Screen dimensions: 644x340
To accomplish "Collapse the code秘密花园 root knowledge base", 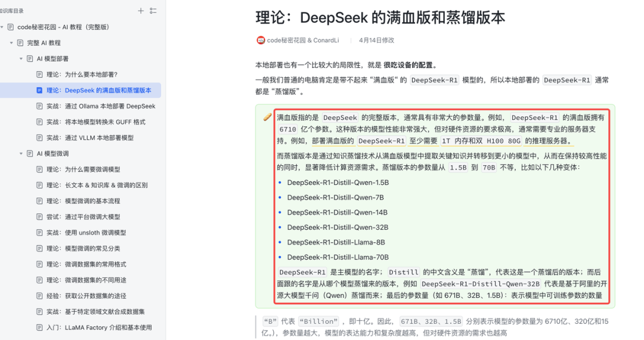I will tap(2, 27).
